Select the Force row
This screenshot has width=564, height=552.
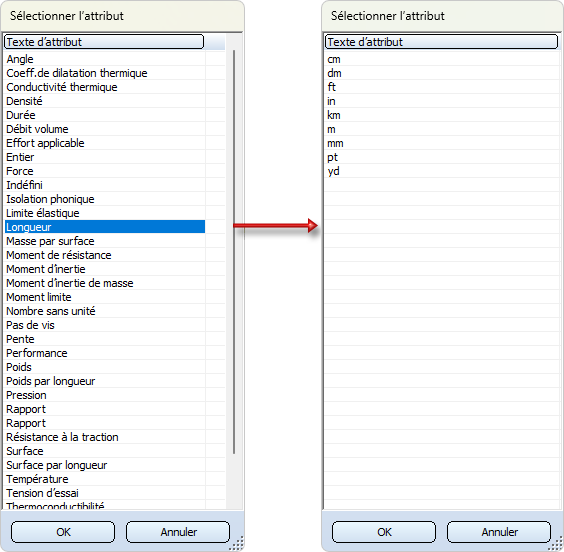(x=105, y=171)
